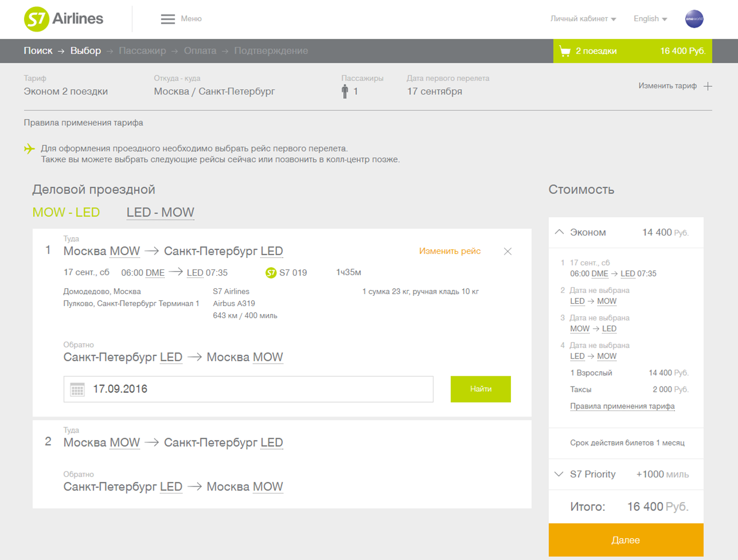Click the plus icon beside Изменить тариф

pos(708,86)
